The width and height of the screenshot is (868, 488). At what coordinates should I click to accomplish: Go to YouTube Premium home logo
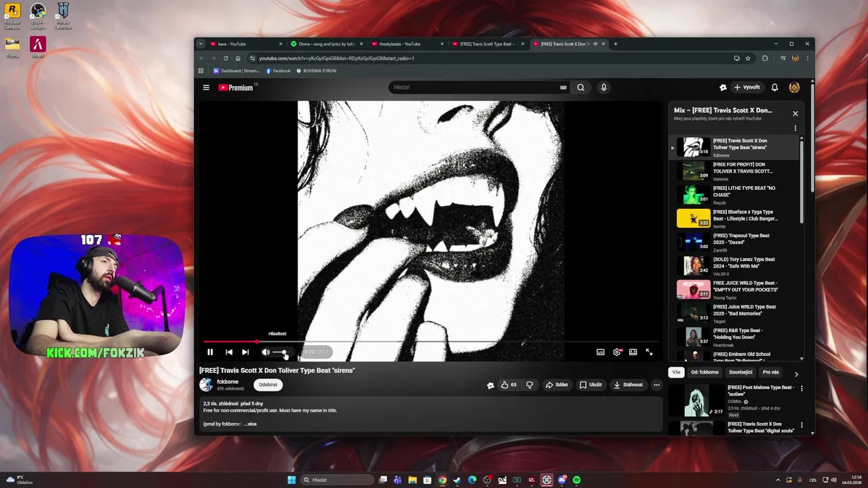237,87
